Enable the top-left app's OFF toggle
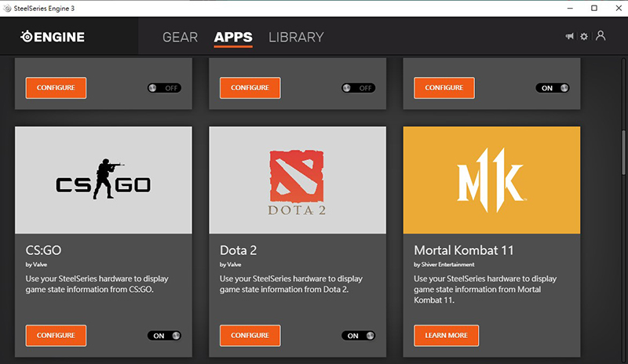Image resolution: width=628 pixels, height=364 pixels. coord(164,88)
